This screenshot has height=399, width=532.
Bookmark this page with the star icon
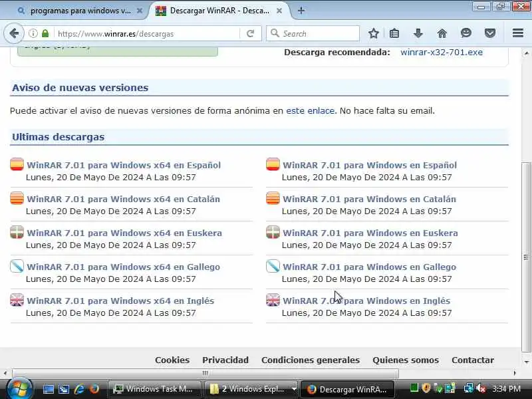click(374, 33)
